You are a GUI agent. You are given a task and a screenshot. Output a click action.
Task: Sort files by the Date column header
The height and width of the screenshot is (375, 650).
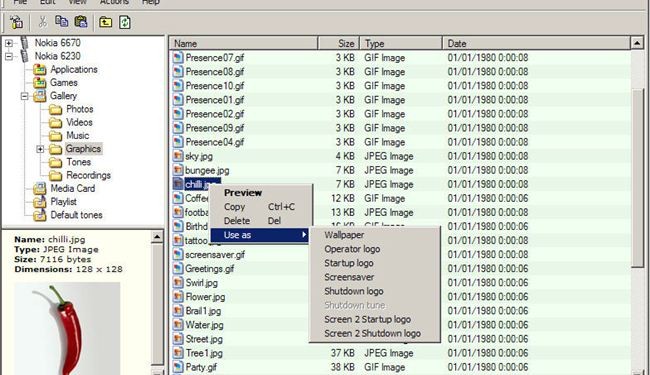coord(536,44)
